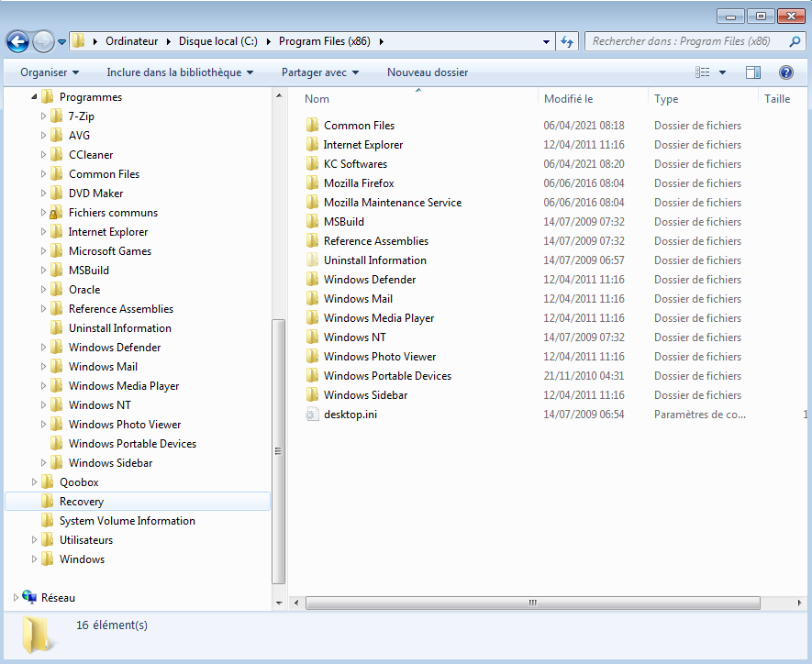
Task: Open the address bar previous locations dropdown
Action: [x=546, y=41]
